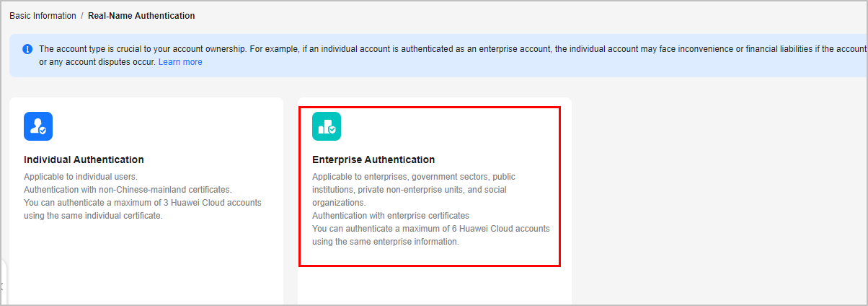Choose the Enterprise Authentication card title

pyautogui.click(x=373, y=159)
